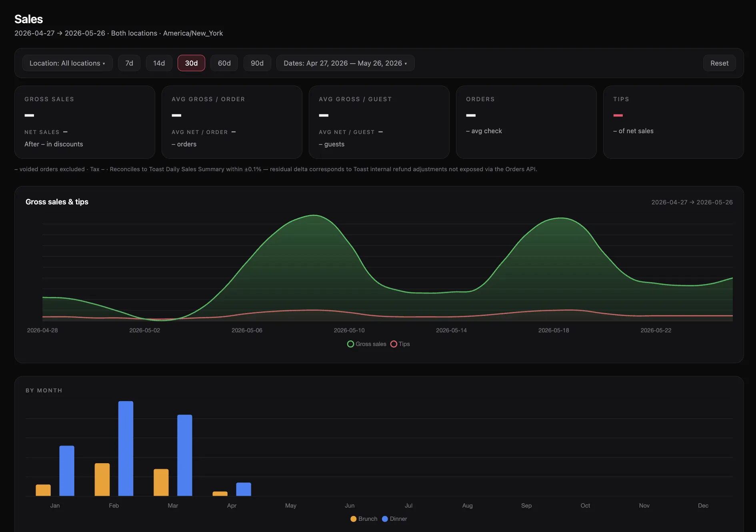Image resolution: width=756 pixels, height=532 pixels.
Task: Open the Dates range picker dropdown
Action: (x=346, y=63)
